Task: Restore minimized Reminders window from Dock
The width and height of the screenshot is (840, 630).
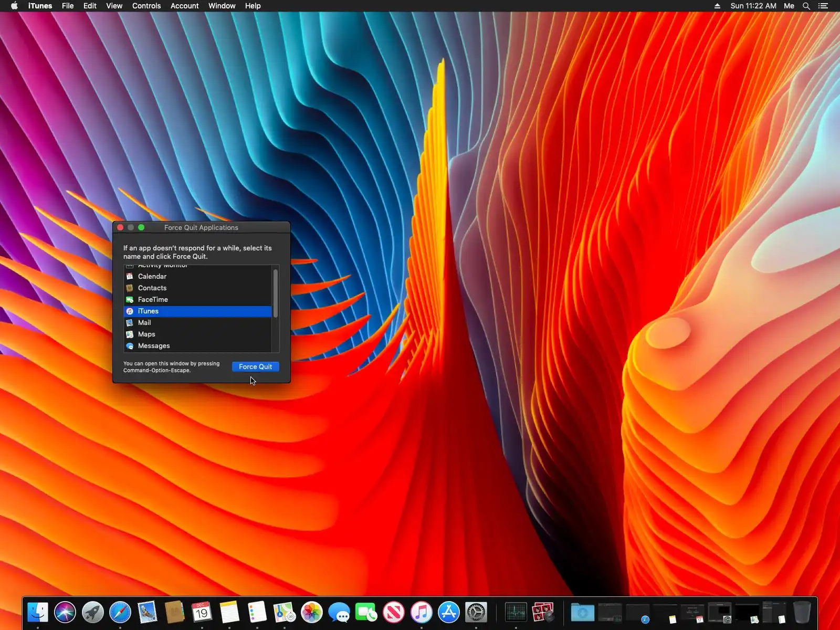Action: (x=774, y=612)
